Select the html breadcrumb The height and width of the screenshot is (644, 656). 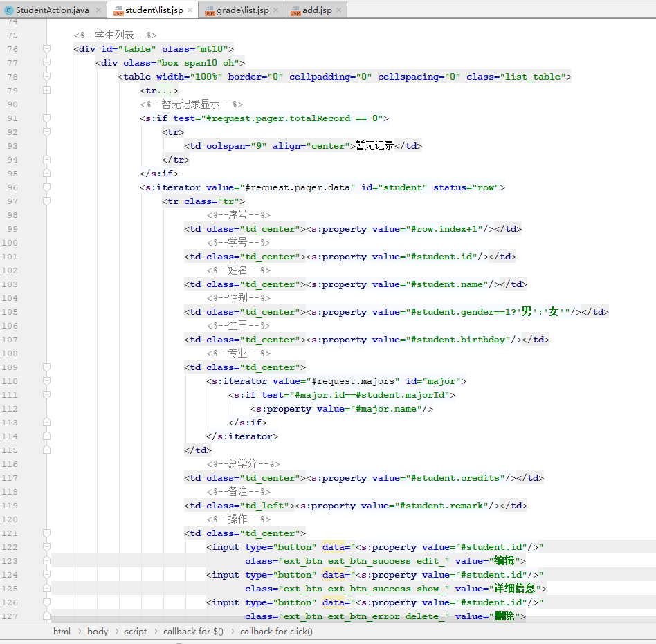[x=62, y=631]
